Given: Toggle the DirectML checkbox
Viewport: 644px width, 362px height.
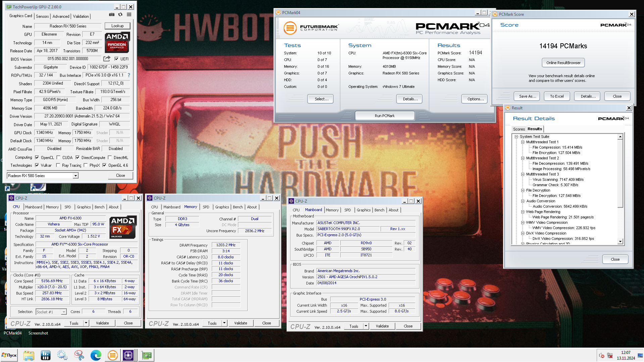Looking at the screenshot, I should [110, 157].
